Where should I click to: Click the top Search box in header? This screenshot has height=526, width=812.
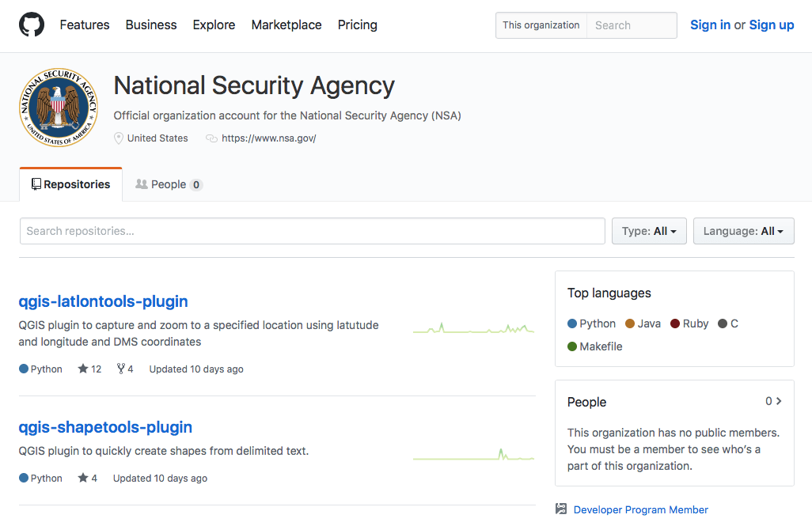pos(632,25)
